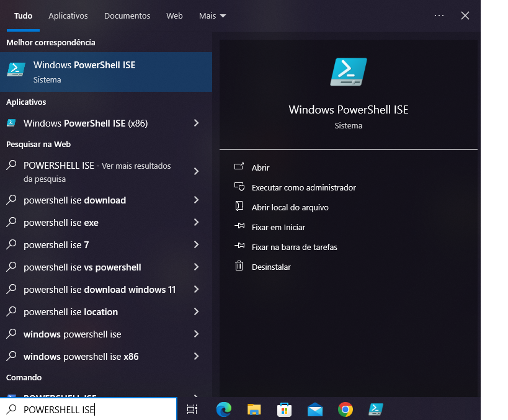This screenshot has height=420, width=508.
Task: Expand chevron for powershell ise vs powershell
Action: 196,267
